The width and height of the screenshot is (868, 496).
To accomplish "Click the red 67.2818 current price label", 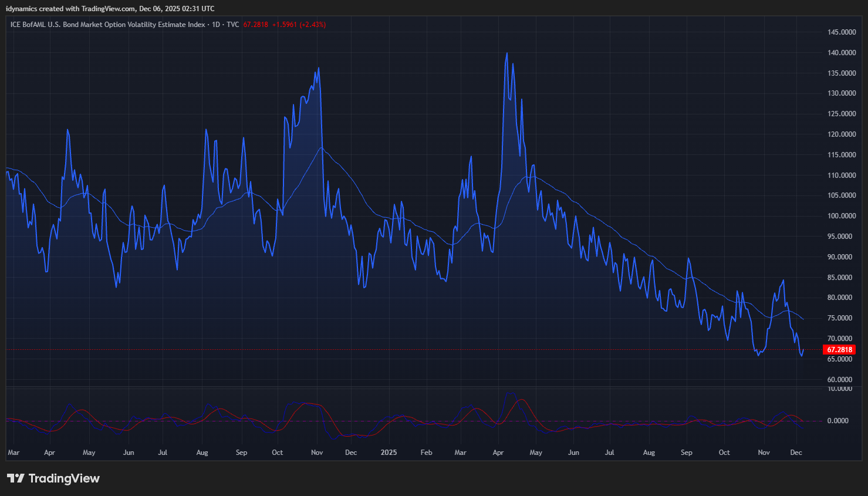I will [x=839, y=350].
